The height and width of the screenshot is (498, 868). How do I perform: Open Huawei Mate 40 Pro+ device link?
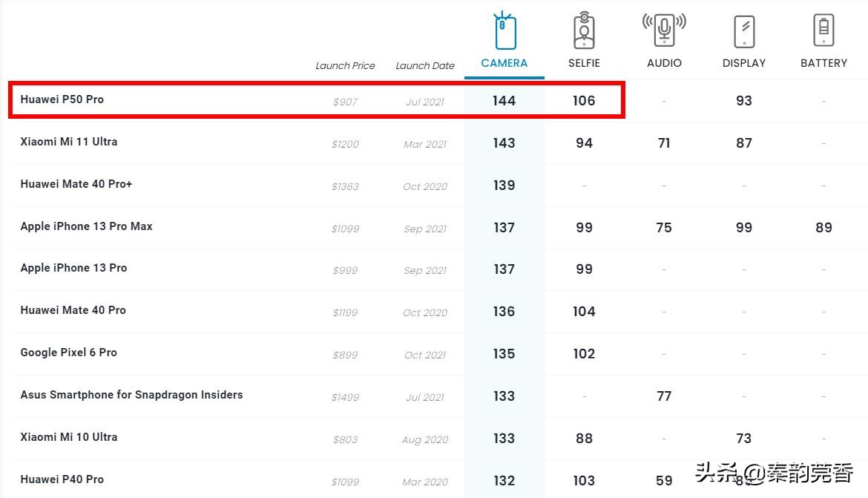tap(76, 184)
